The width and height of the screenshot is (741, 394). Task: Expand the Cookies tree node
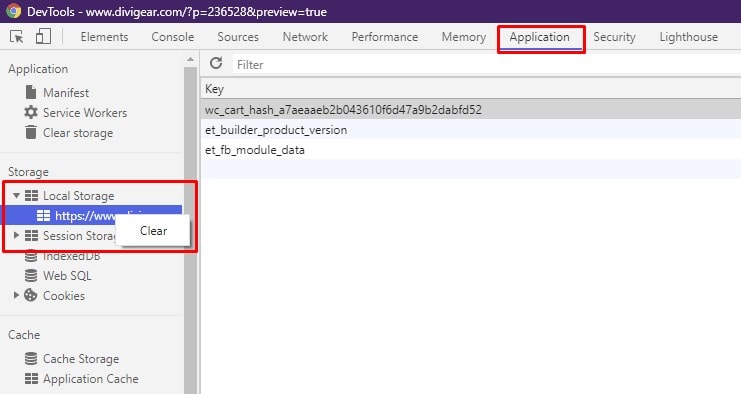pos(17,295)
